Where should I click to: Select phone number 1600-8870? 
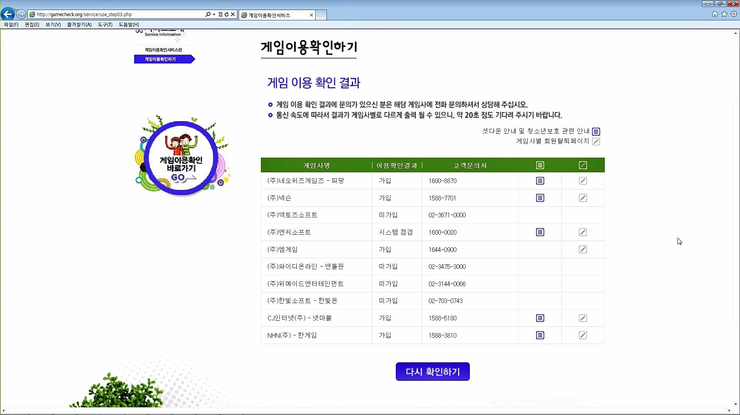(x=443, y=181)
